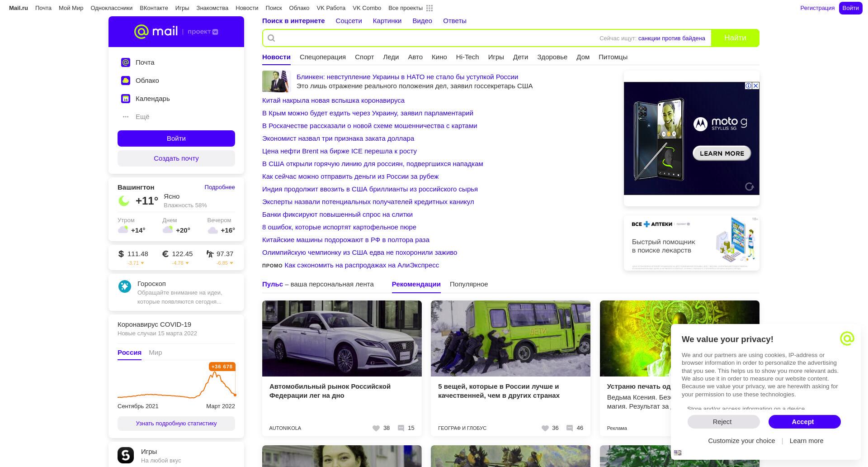Click the Все Аптеки ad banner
This screenshot has width=868, height=467.
point(692,243)
